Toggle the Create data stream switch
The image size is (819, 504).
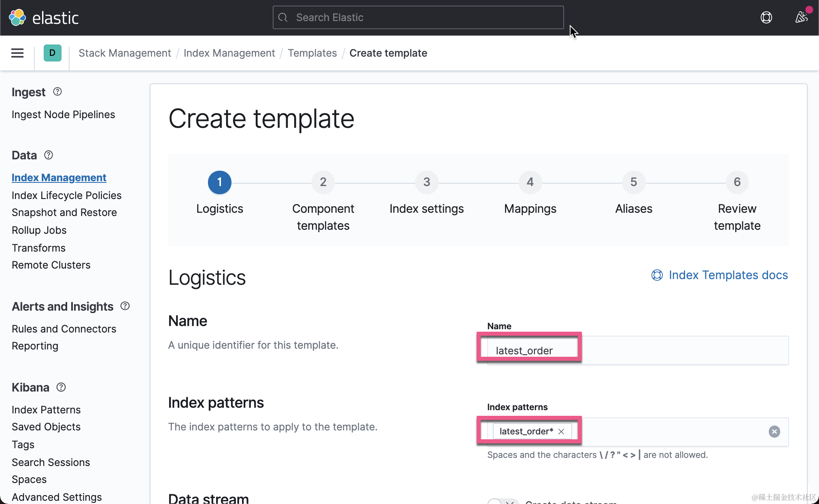pos(503,502)
